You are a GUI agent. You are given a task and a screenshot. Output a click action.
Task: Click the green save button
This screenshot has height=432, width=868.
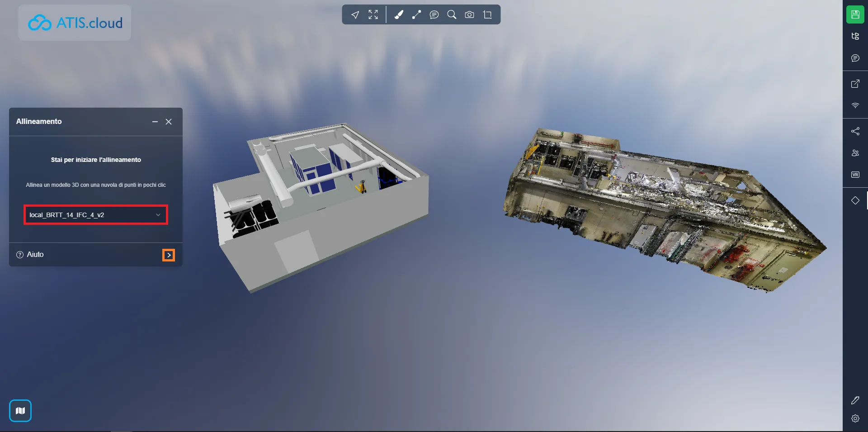point(855,14)
